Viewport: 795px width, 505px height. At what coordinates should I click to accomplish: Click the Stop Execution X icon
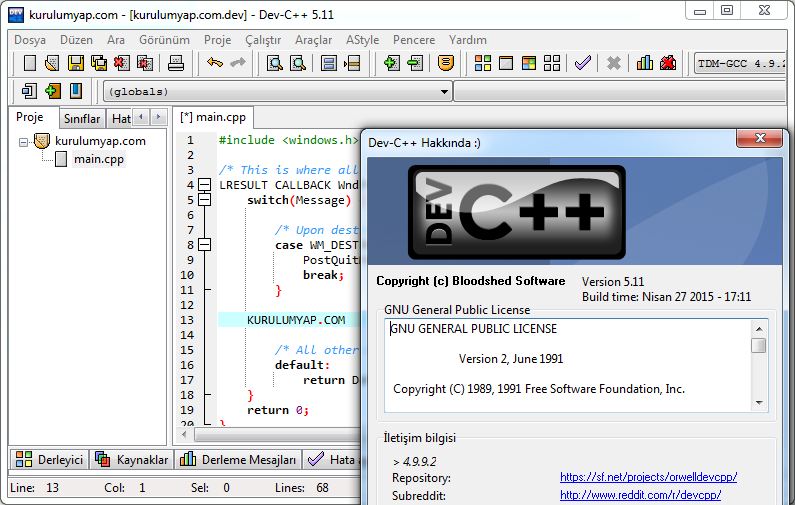coord(613,63)
